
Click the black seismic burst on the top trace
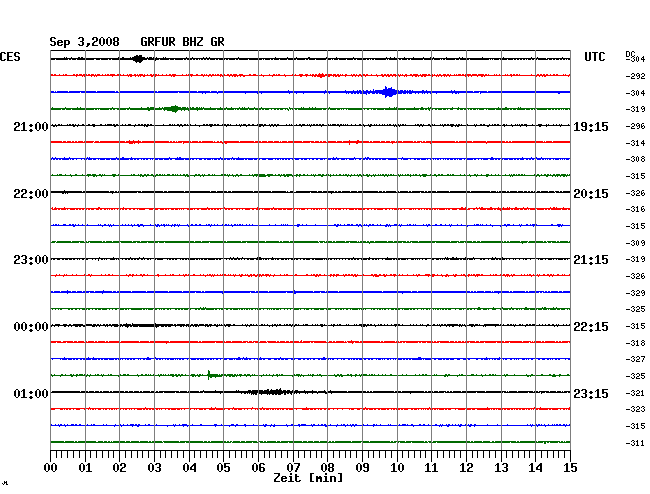pyautogui.click(x=138, y=59)
